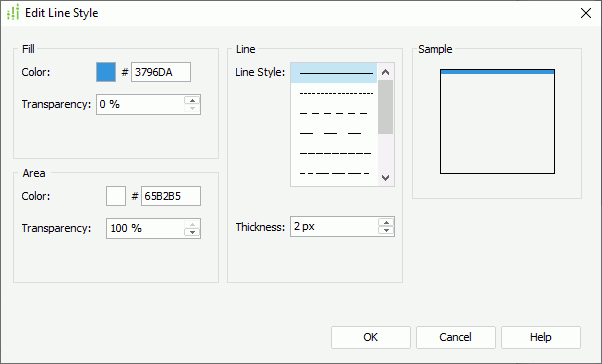Click the Sample preview box
This screenshot has height=364, width=602.
tap(497, 121)
